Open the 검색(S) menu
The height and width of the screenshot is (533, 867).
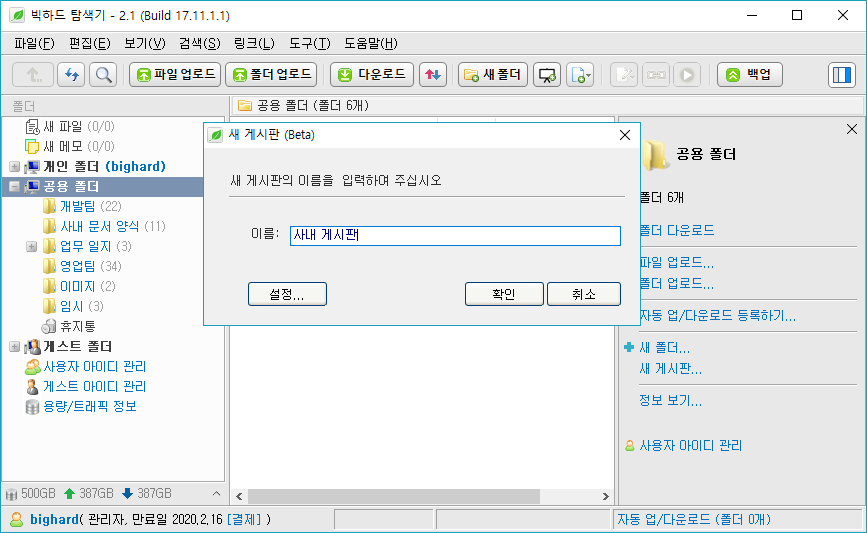(200, 43)
